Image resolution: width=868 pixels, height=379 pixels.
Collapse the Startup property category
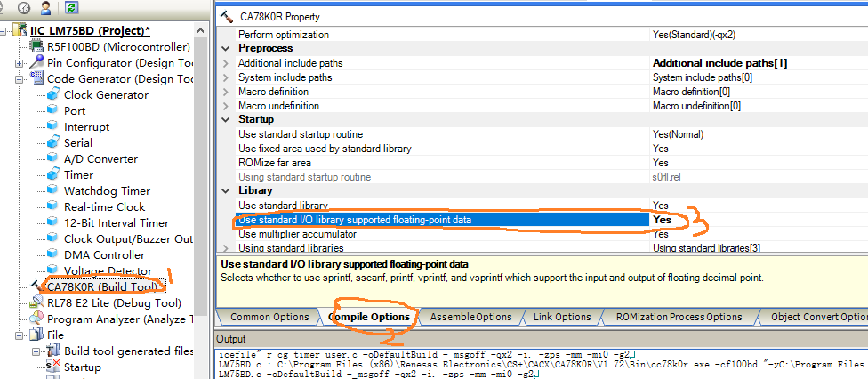[225, 120]
